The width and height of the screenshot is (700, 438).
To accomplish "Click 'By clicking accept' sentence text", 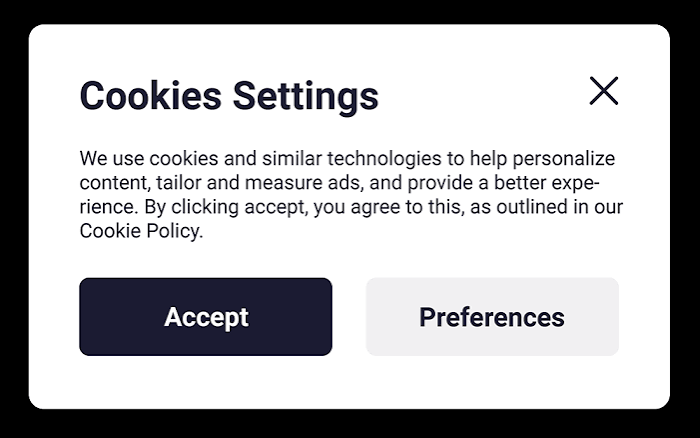I will [x=225, y=207].
